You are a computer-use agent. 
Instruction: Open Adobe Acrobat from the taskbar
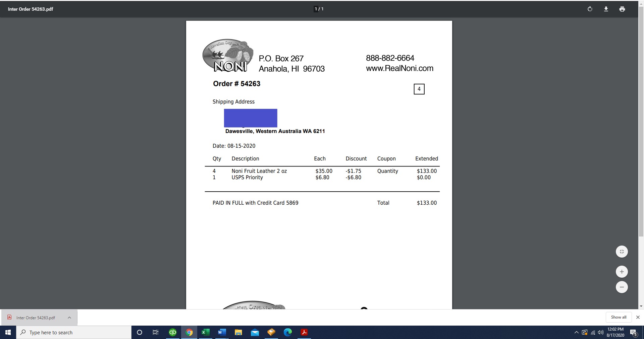[x=304, y=332]
